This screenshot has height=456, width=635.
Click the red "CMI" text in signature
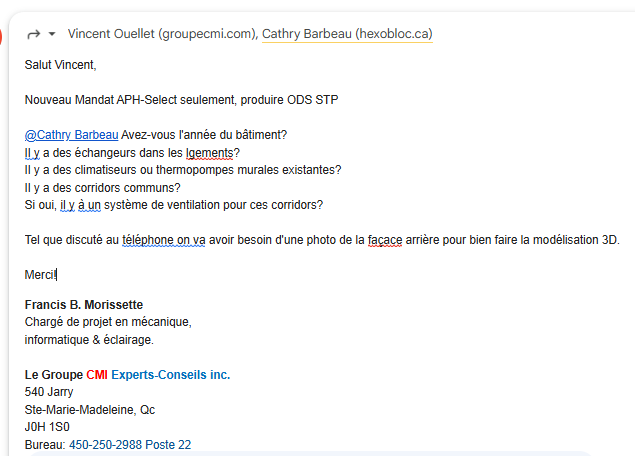[x=97, y=375]
